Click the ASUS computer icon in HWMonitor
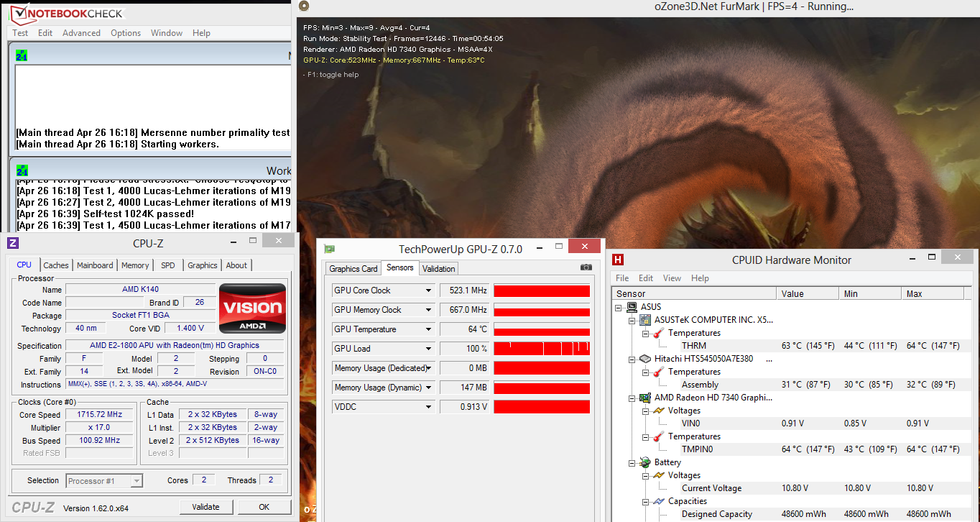980x522 pixels. (x=633, y=307)
